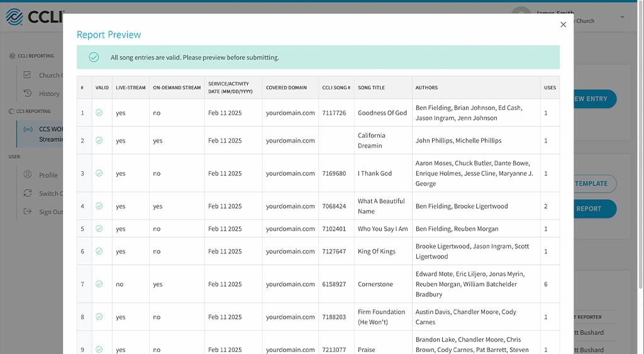Image resolution: width=644 pixels, height=354 pixels.
Task: Click the uses value 6 for Cornerstone
Action: coord(546,284)
